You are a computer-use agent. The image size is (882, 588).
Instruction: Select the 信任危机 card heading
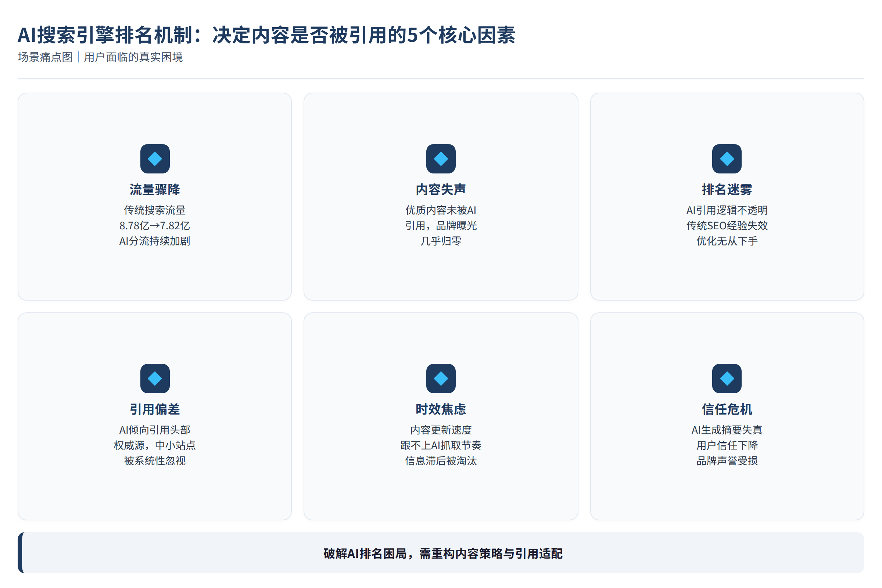coord(727,409)
